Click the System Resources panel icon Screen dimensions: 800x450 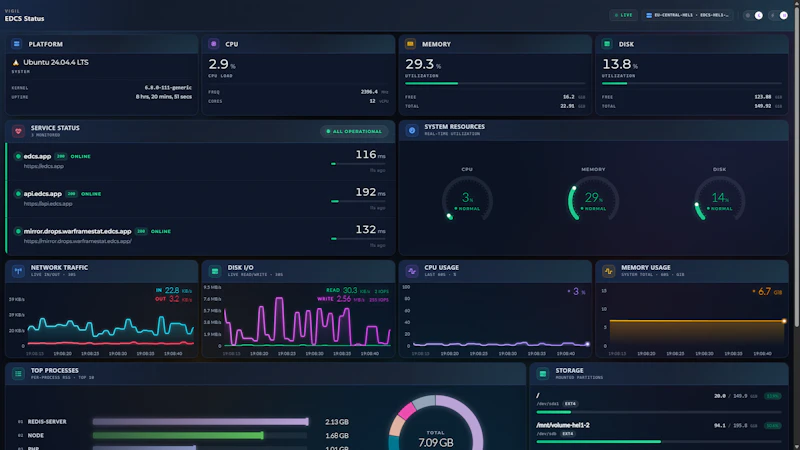coord(412,130)
